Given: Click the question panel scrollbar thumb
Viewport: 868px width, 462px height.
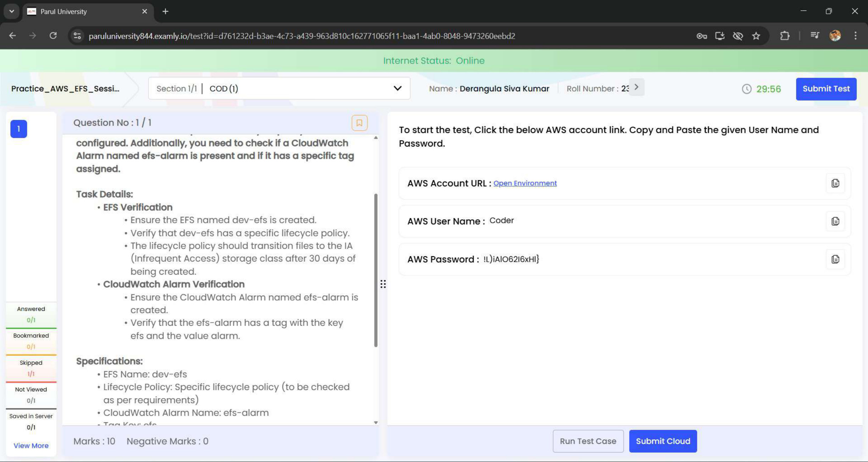Looking at the screenshot, I should [x=375, y=270].
